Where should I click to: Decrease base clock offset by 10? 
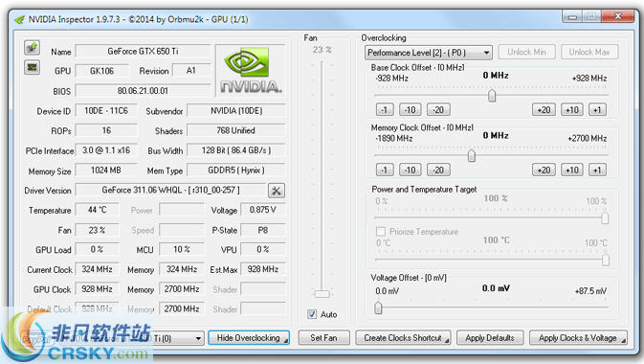(x=411, y=110)
